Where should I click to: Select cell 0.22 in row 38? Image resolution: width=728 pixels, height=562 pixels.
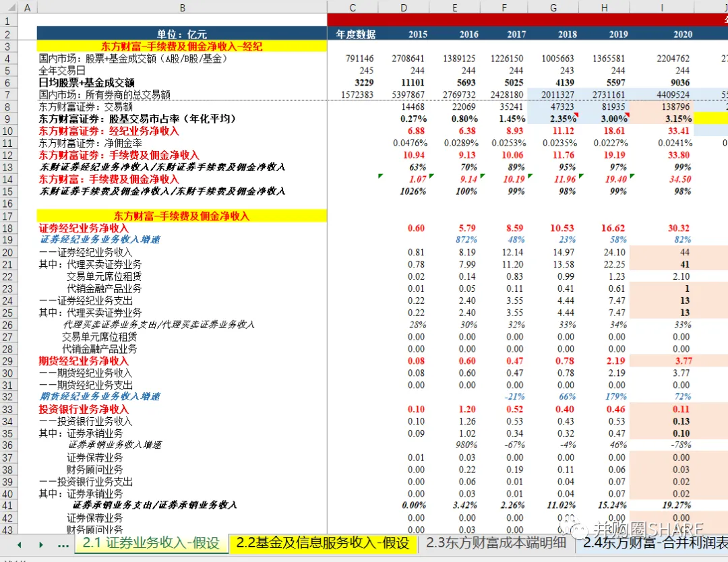[x=467, y=469]
